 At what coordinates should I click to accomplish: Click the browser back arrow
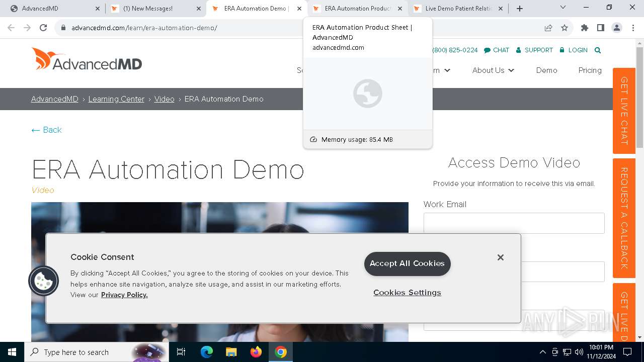(x=11, y=28)
